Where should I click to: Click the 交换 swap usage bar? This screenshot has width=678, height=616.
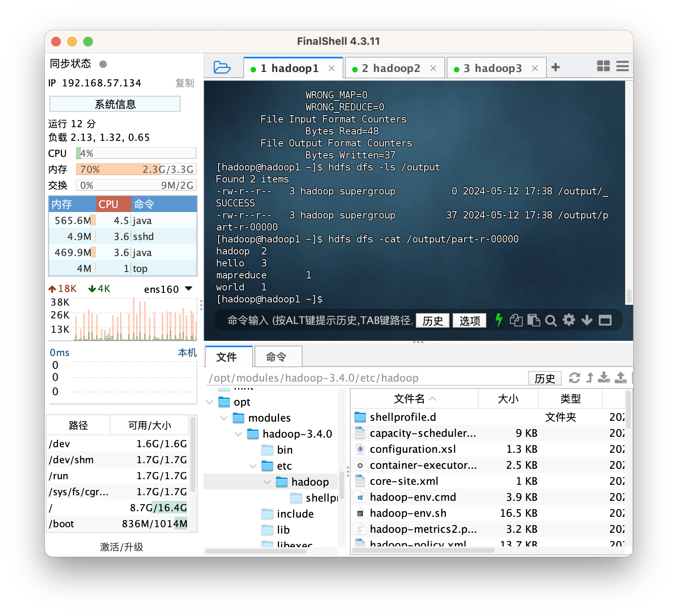136,185
